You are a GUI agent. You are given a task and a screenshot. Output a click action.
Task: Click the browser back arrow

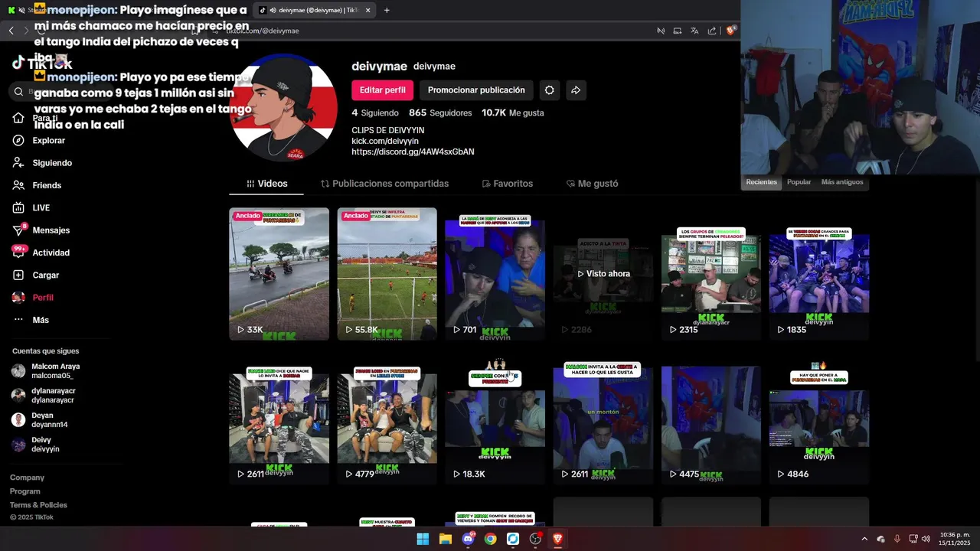pos(11,31)
